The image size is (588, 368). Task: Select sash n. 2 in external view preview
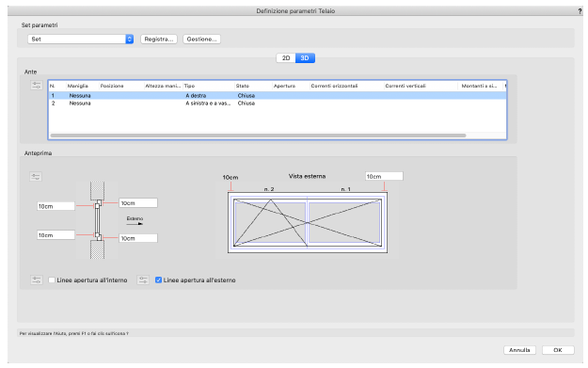tap(270, 223)
